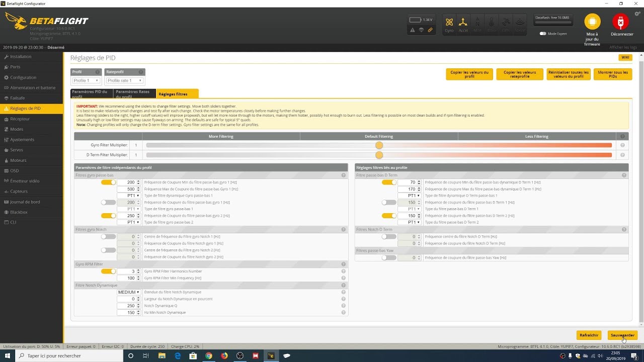
Task: Open the WIKI link button
Action: click(x=625, y=57)
